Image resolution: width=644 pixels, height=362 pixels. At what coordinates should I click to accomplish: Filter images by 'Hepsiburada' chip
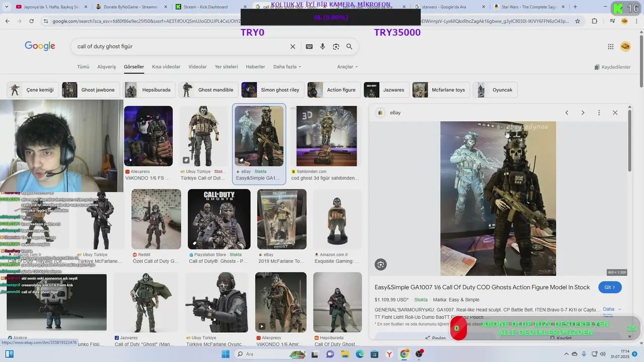coord(149,90)
